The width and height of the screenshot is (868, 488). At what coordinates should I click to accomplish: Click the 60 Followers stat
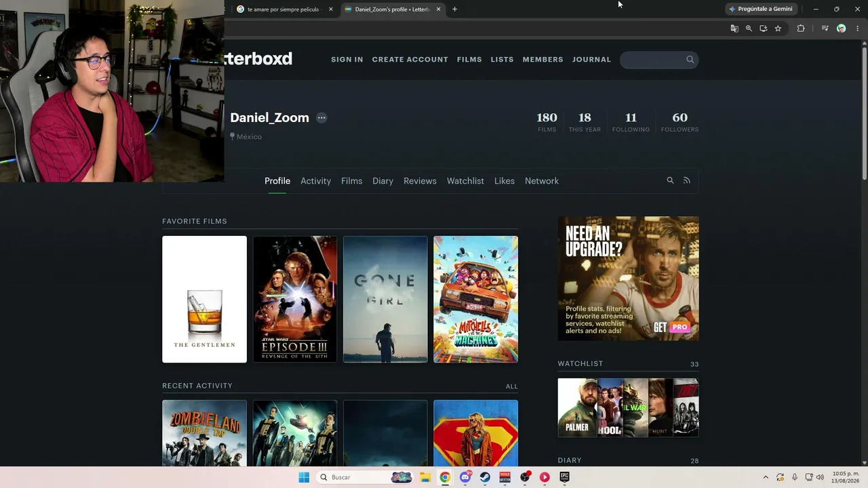(x=680, y=122)
